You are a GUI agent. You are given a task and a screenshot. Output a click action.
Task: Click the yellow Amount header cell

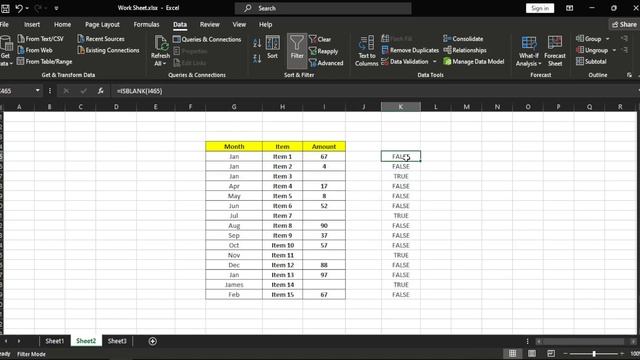[324, 147]
